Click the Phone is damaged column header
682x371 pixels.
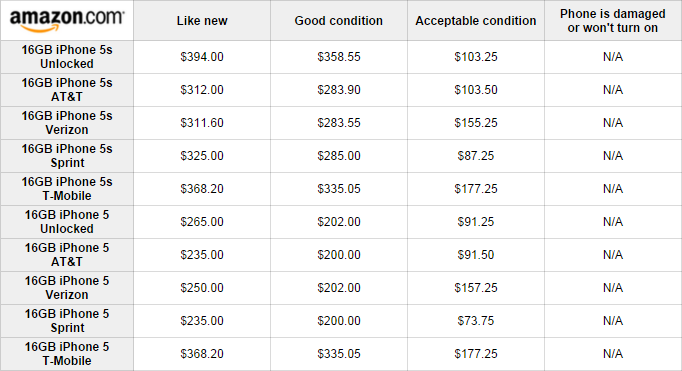pyautogui.click(x=613, y=21)
